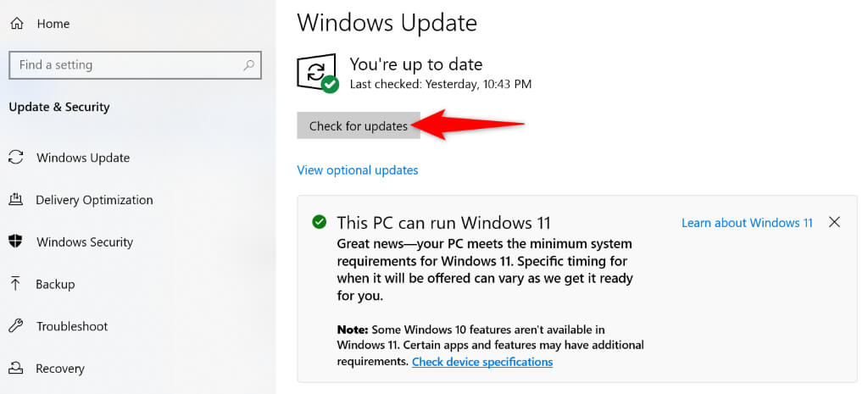Screen dimensions: 868x394
Task: Click the Windows Security shield icon
Action: [x=16, y=241]
